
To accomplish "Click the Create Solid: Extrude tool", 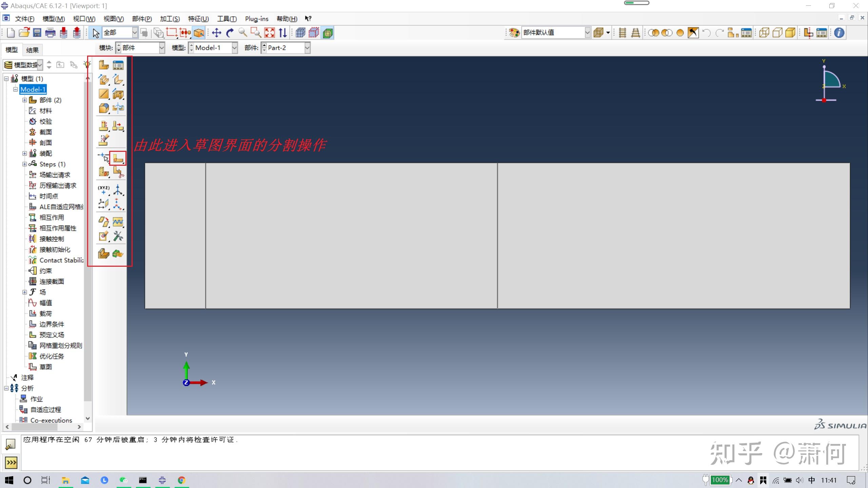I will [103, 79].
